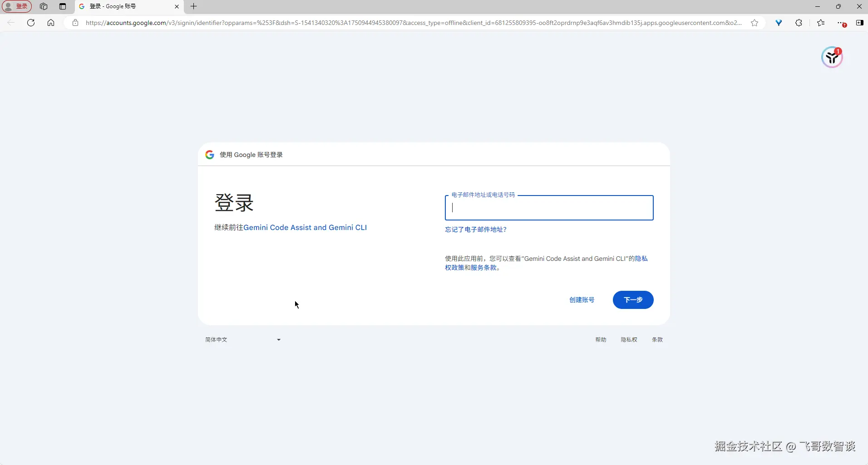The image size is (868, 465).
Task: Reload the current page
Action: 31,23
